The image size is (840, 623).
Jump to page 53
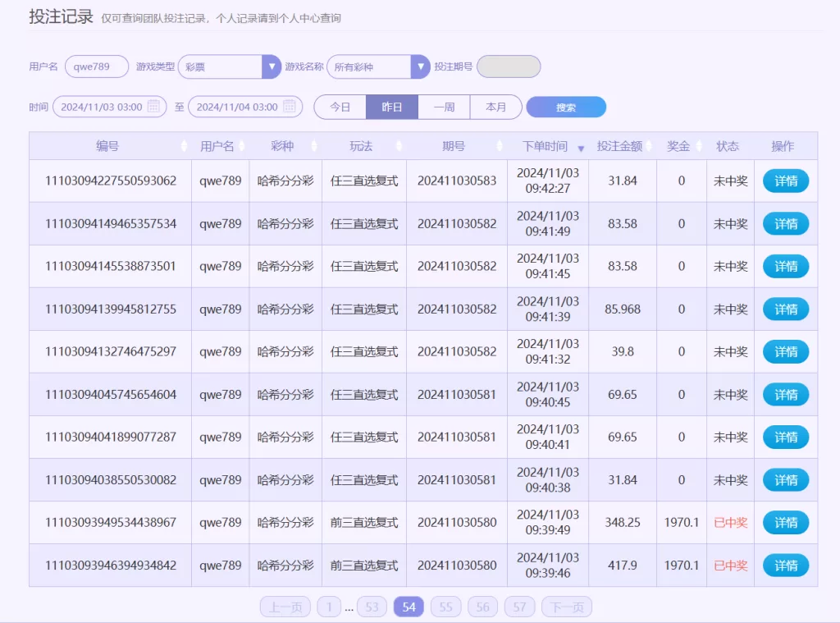click(x=372, y=607)
